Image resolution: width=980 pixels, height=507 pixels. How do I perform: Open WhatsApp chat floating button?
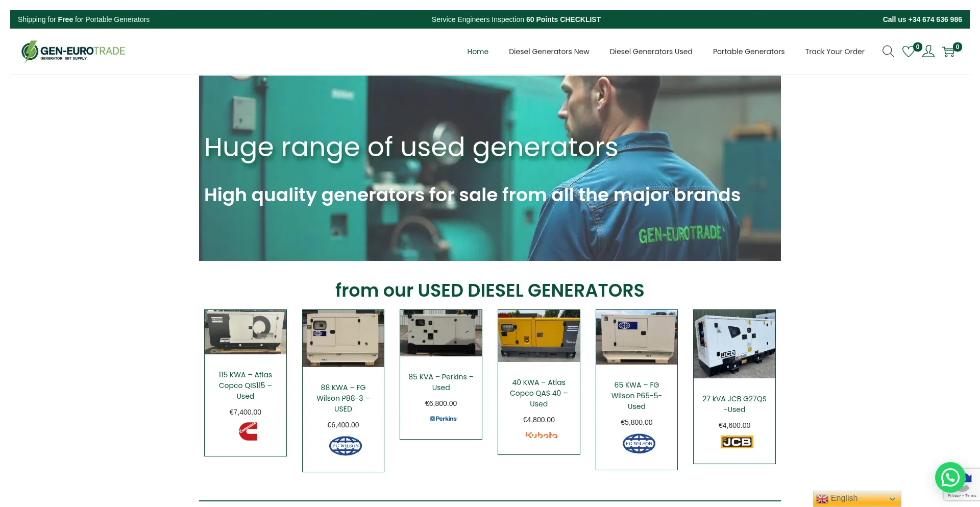(x=950, y=477)
